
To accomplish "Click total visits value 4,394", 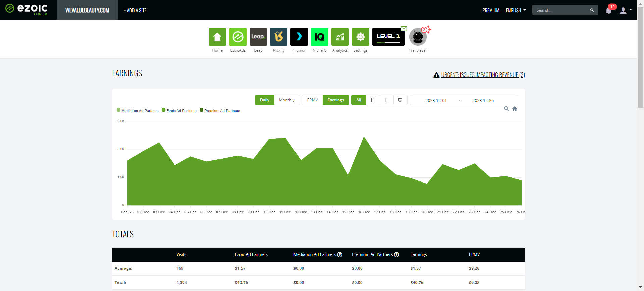I will (182, 283).
